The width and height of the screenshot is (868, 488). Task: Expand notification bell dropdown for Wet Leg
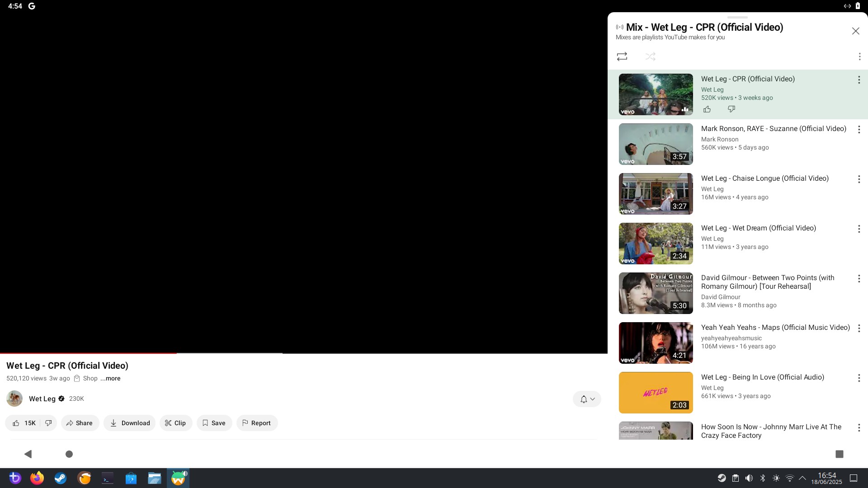[x=587, y=399]
